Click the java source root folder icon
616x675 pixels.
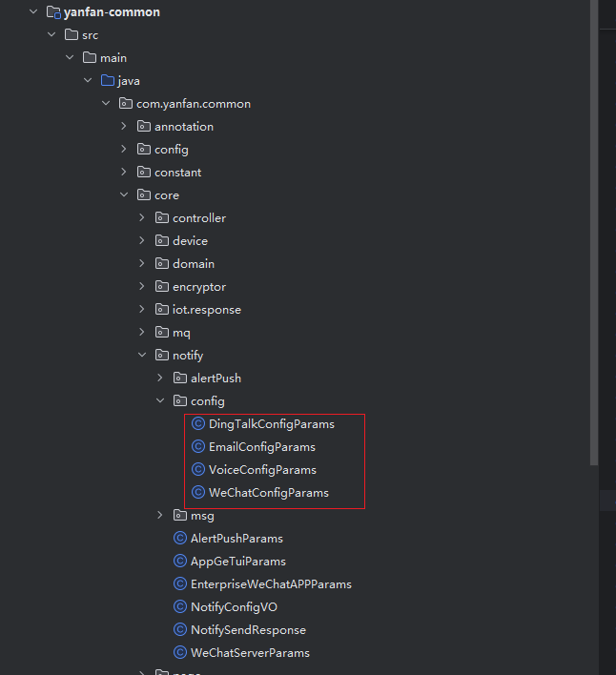click(x=107, y=81)
